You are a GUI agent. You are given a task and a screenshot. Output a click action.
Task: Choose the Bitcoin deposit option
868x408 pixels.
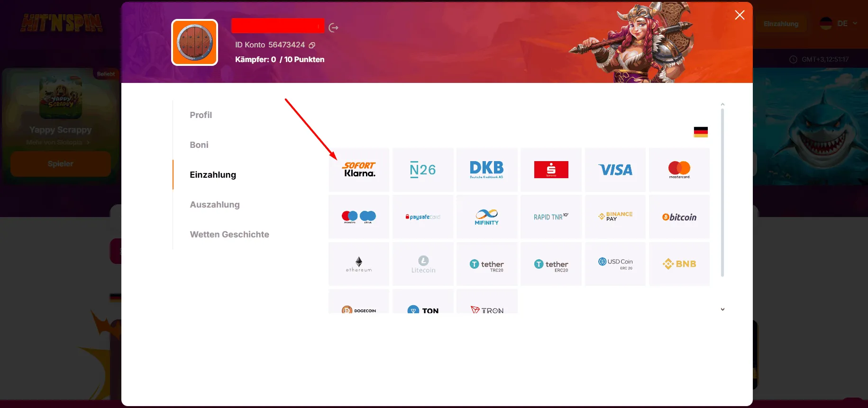coord(679,217)
